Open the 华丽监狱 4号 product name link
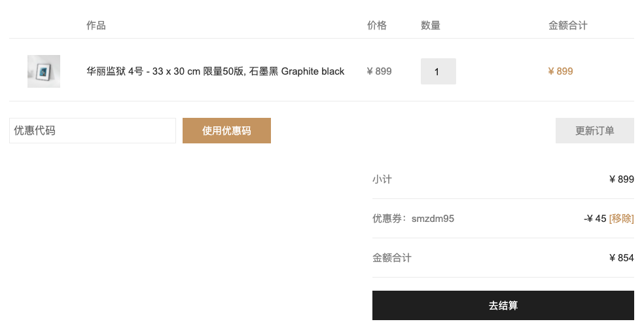Screen dimensions: 644x328 pos(215,71)
